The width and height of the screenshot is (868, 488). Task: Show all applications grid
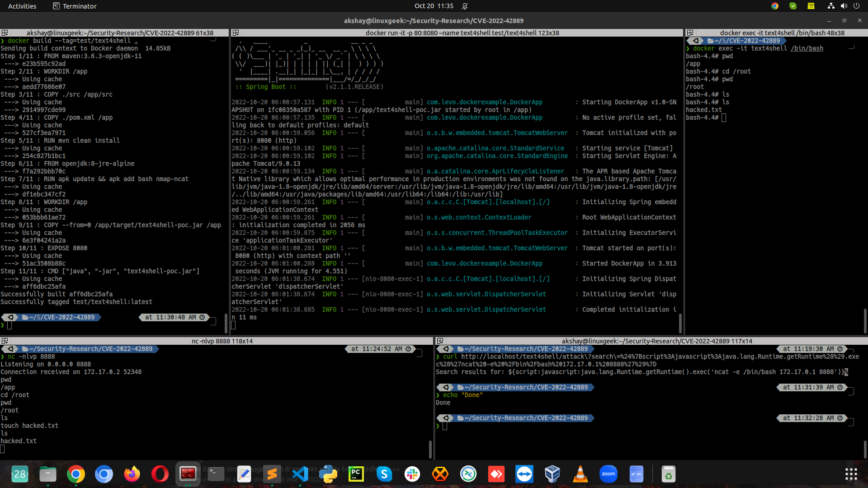coord(851,474)
